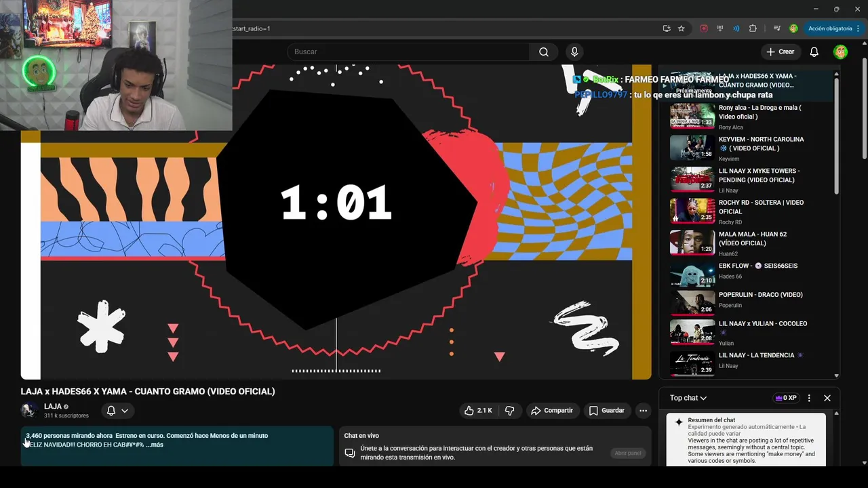Click the title KEYVIEM - NORTH CAROLINA
Image resolution: width=868 pixels, height=488 pixels.
point(761,144)
